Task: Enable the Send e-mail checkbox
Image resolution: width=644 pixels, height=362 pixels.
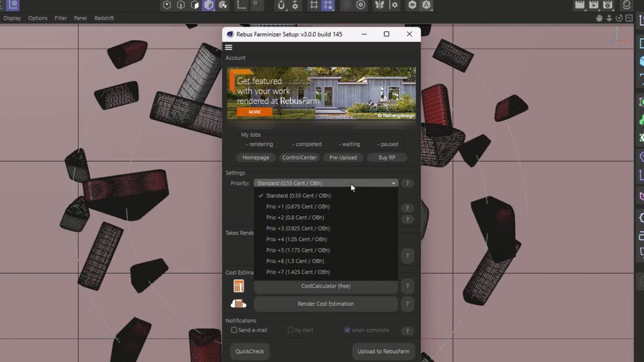Action: point(234,330)
